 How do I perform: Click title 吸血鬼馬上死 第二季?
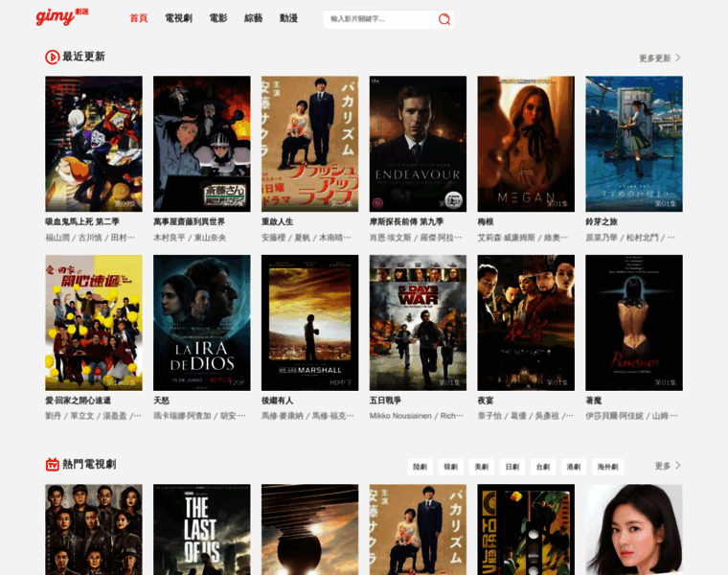click(82, 221)
